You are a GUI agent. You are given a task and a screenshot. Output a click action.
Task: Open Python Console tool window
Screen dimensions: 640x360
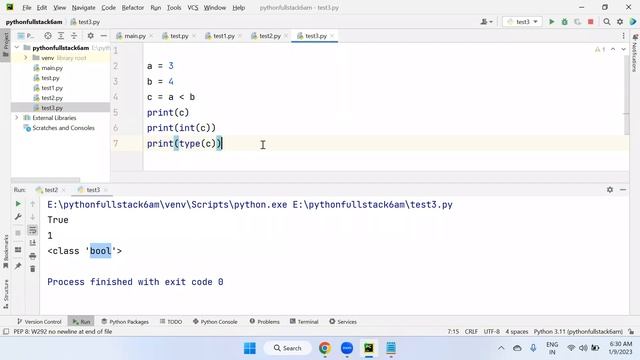[215, 322]
